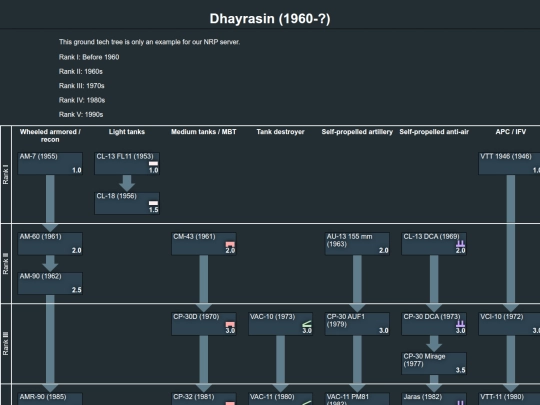Click the Dhayrasin (1960-?) page title
This screenshot has height=405, width=540.
pos(270,19)
